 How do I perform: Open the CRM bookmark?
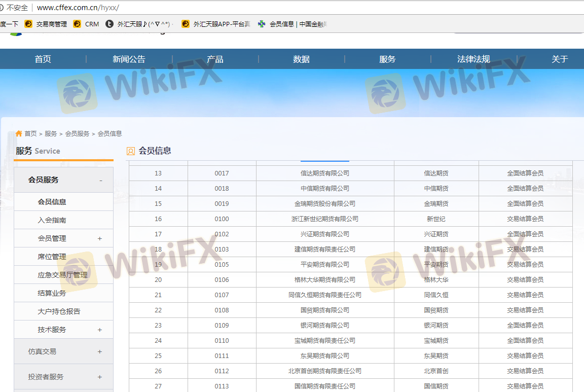tap(86, 24)
